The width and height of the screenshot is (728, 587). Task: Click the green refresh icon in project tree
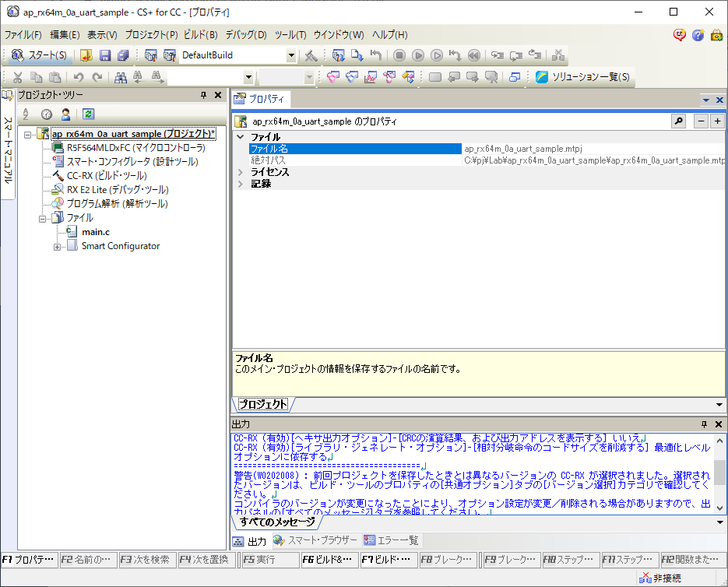88,114
